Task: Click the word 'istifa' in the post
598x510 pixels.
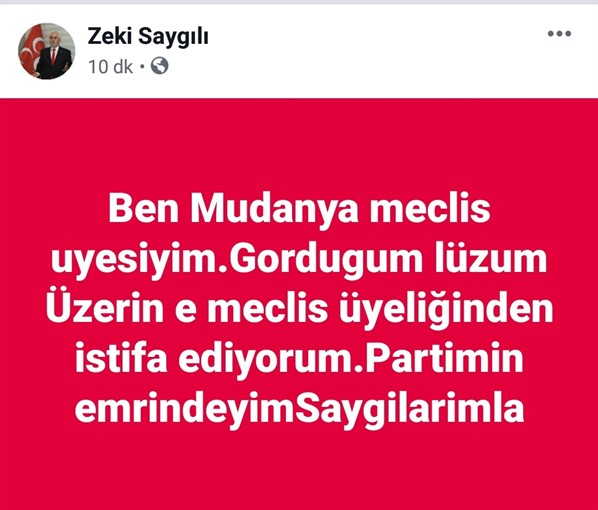Action: [121, 357]
